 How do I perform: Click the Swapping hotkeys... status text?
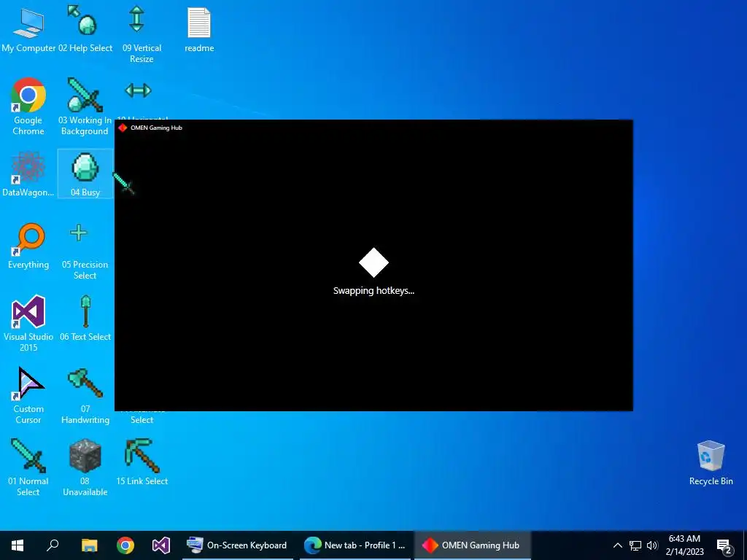tap(374, 290)
